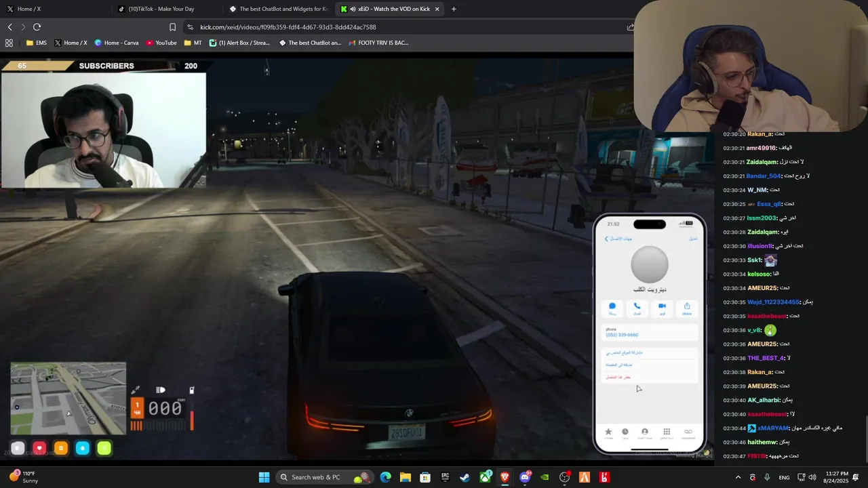868x488 pixels.
Task: Open the keypad grid tab on phone
Action: pos(667,432)
